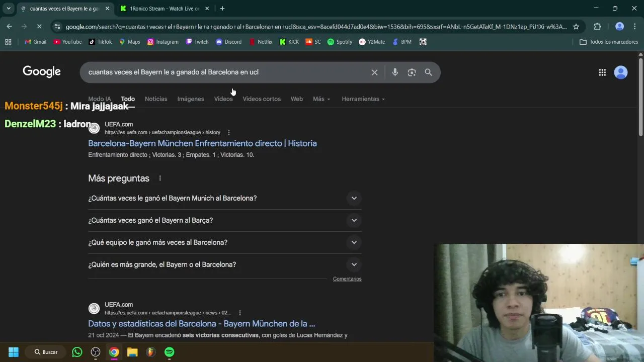644x362 pixels.
Task: Open options menu beside Más preguntas
Action: 160,178
